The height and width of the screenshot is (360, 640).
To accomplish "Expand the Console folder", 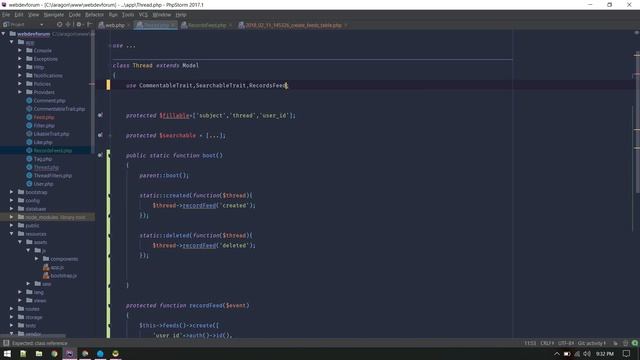I will point(20,51).
